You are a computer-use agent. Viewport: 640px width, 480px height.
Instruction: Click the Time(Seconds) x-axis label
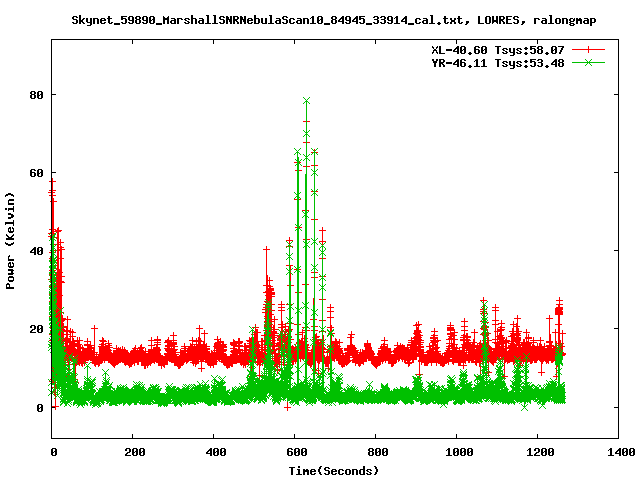[x=333, y=471]
